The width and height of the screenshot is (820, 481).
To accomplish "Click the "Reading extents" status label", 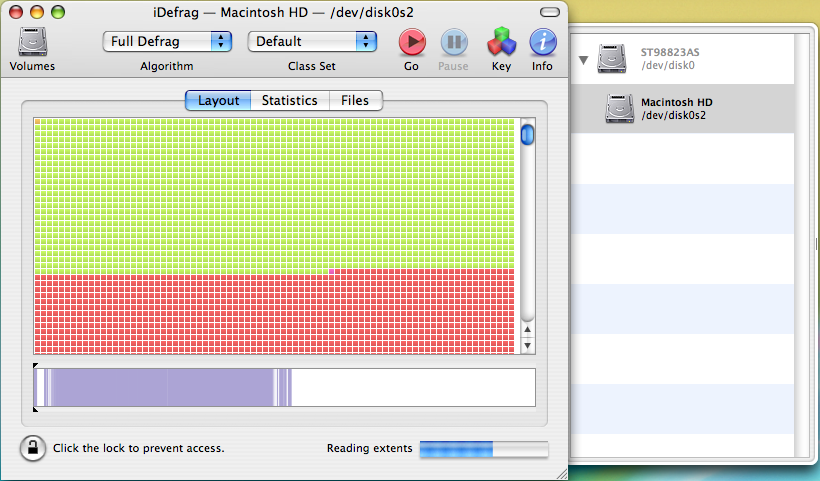I will 370,448.
